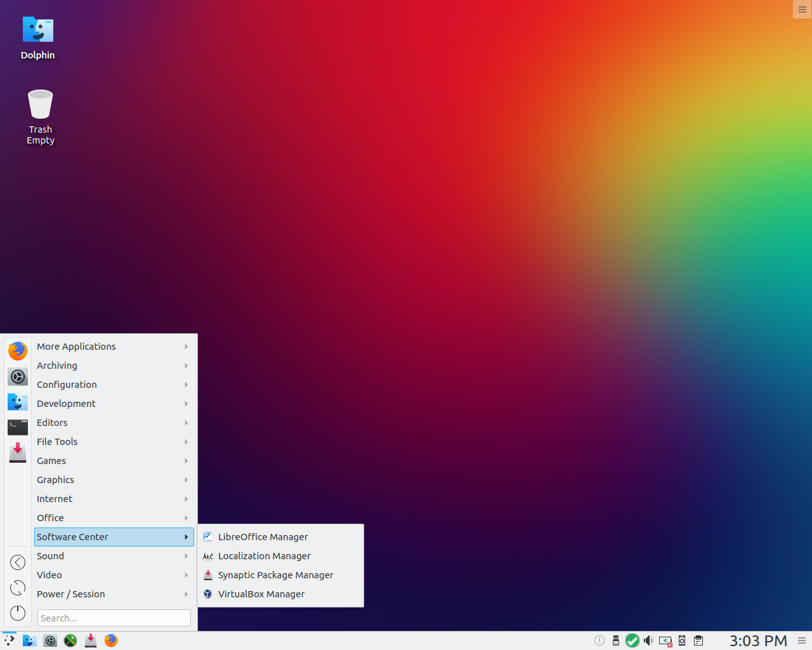This screenshot has height=650, width=812.
Task: Expand the Configuration submenu arrow
Action: point(187,385)
